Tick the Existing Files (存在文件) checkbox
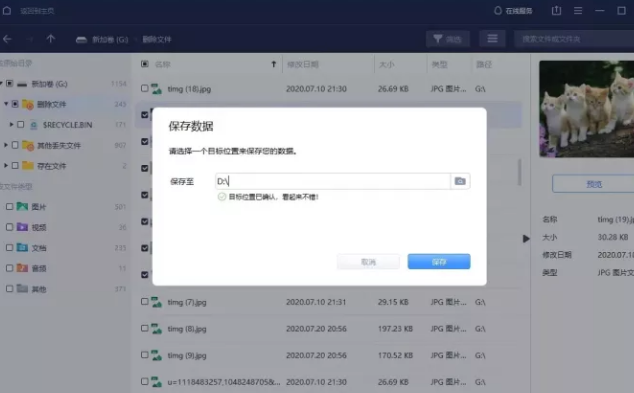This screenshot has width=634, height=393. (x=15, y=165)
